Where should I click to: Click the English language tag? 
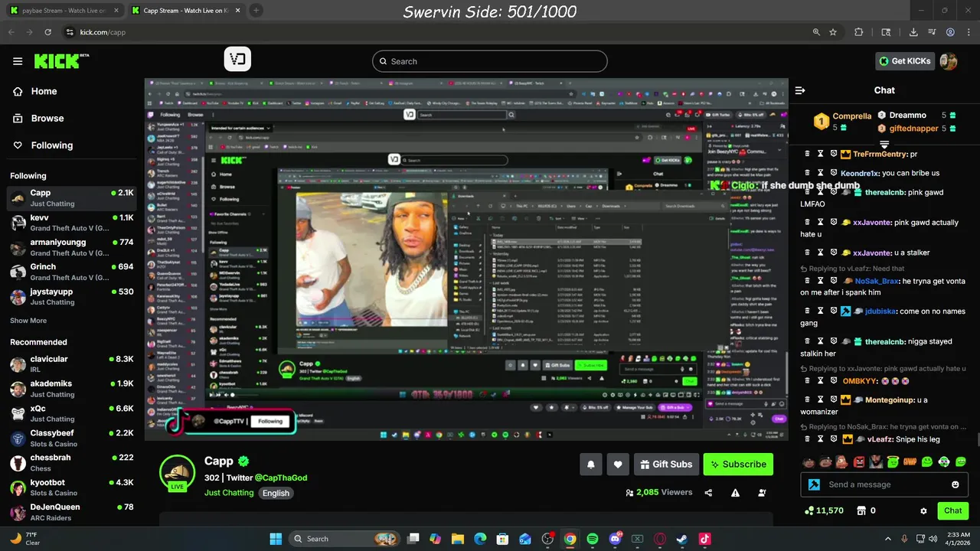coord(276,493)
